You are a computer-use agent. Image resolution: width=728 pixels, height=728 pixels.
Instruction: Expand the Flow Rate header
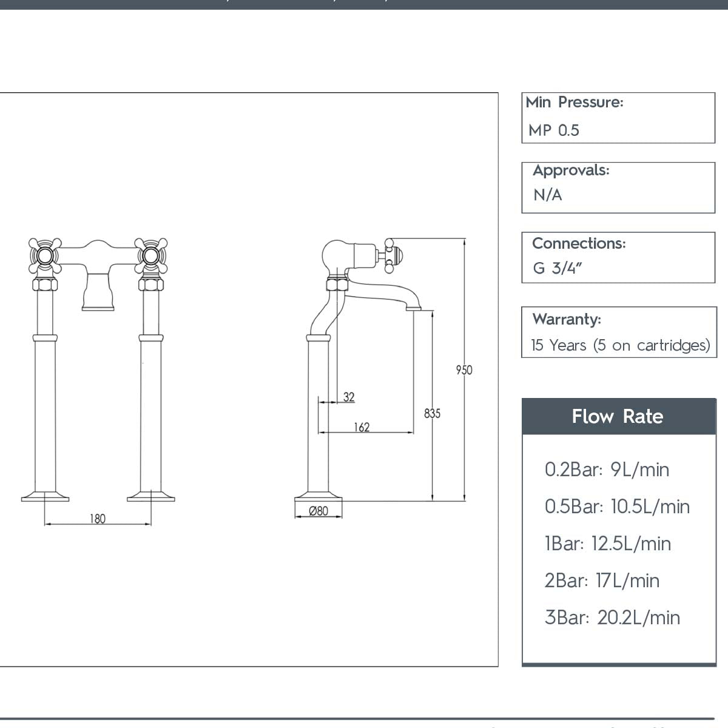click(x=618, y=417)
